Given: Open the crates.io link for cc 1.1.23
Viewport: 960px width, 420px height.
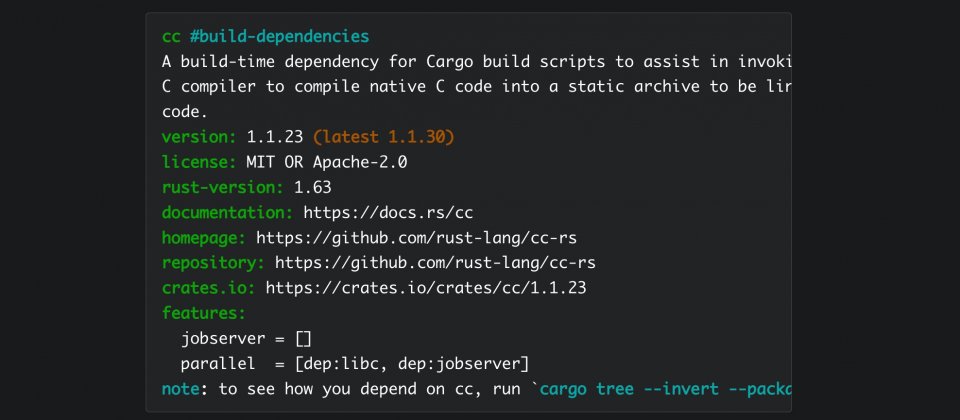Looking at the screenshot, I should click(x=426, y=288).
